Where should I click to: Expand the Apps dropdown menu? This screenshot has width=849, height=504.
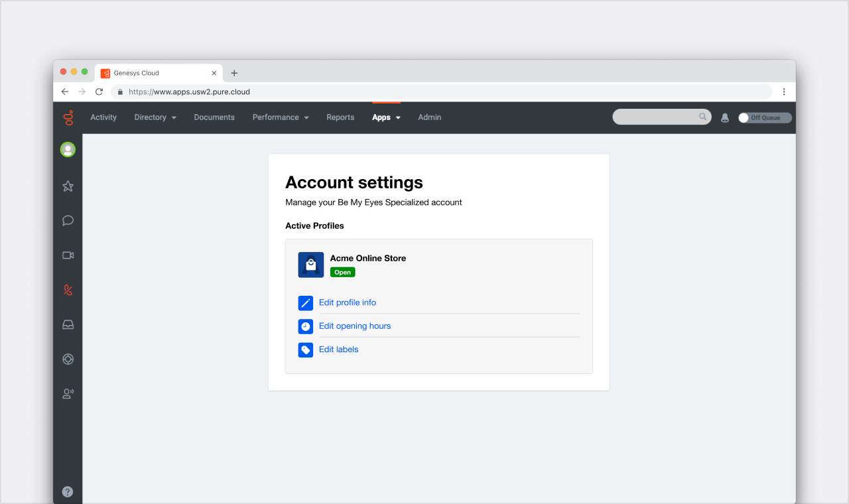point(386,117)
